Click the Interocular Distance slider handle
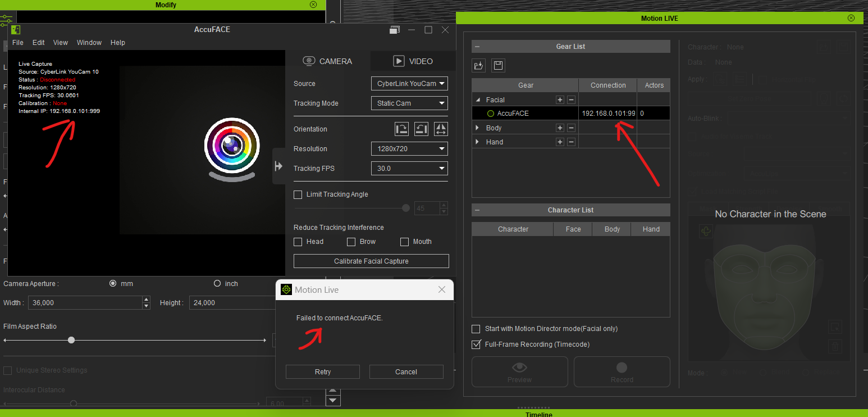 [73, 404]
